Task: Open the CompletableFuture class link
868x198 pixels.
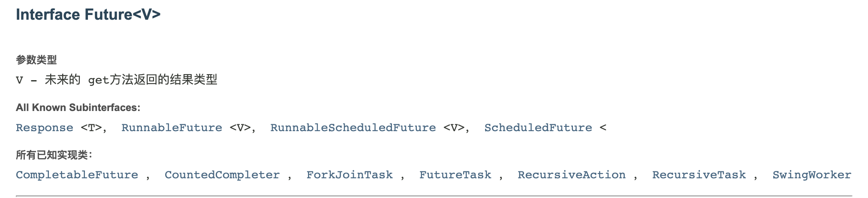Action: (x=77, y=175)
